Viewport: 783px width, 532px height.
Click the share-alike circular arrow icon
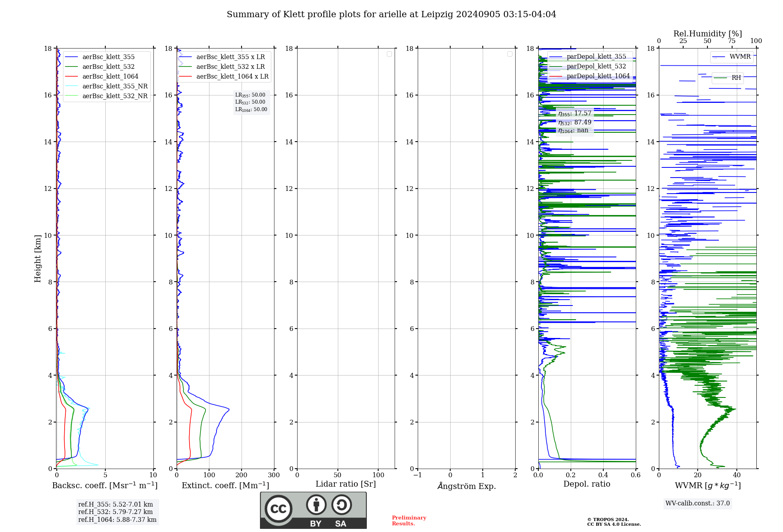point(341,505)
